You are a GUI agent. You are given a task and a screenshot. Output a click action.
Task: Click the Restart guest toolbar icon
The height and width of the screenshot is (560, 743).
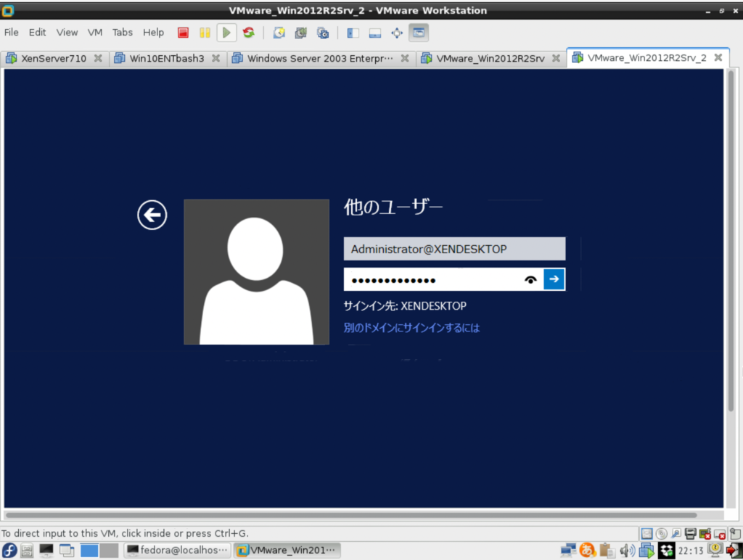[249, 33]
